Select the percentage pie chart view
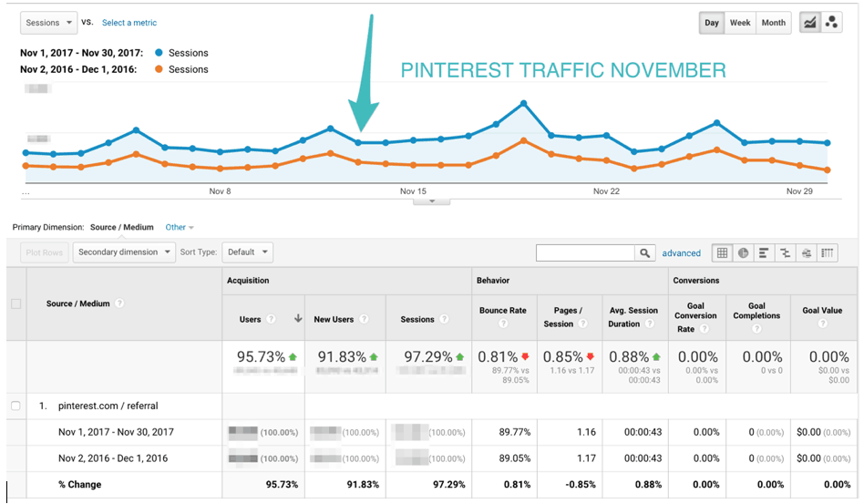The height and width of the screenshot is (504, 864). click(743, 252)
